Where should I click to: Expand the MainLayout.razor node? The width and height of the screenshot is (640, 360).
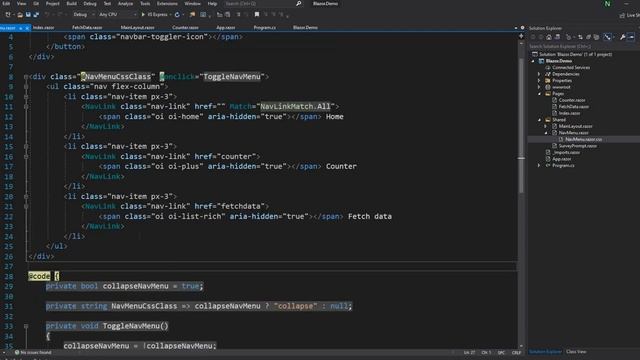coord(546,127)
